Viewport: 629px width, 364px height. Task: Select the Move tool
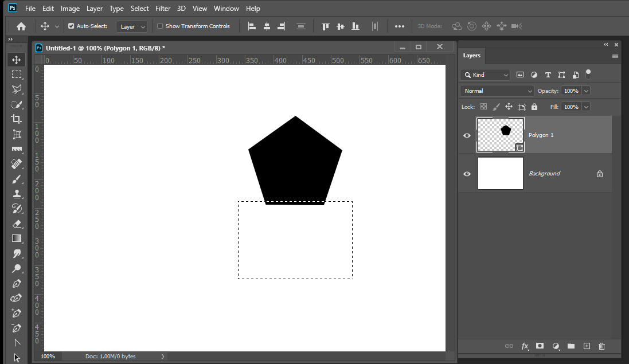pos(16,59)
